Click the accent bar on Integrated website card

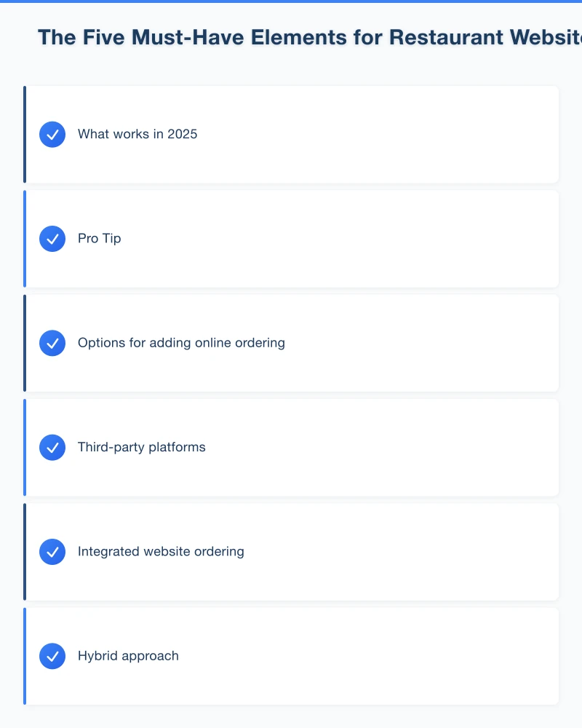(x=25, y=552)
